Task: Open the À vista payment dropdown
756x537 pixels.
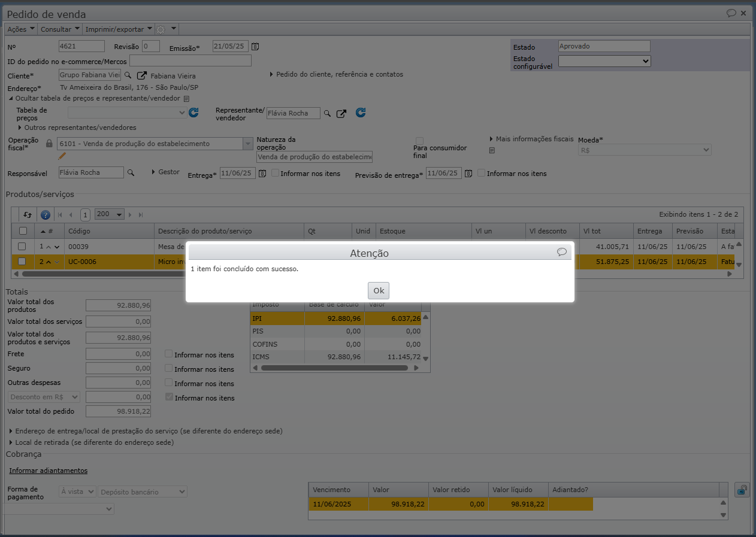Action: tap(77, 492)
